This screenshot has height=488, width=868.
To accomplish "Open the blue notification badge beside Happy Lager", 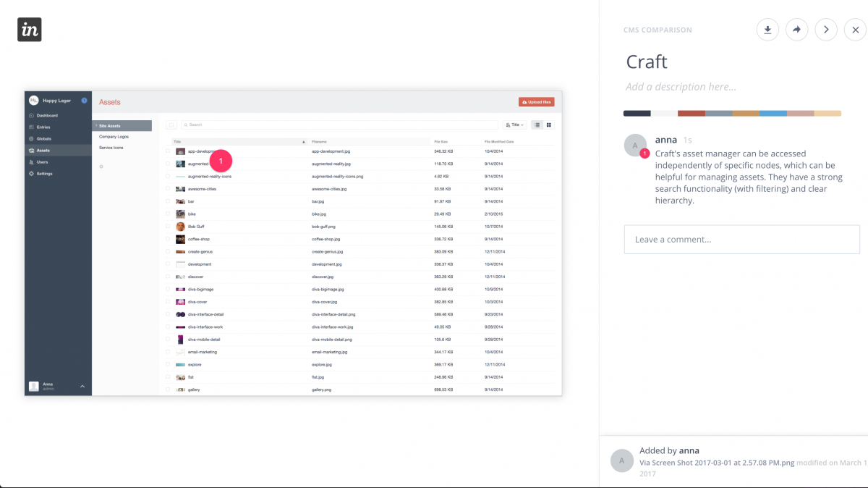I will pyautogui.click(x=84, y=101).
